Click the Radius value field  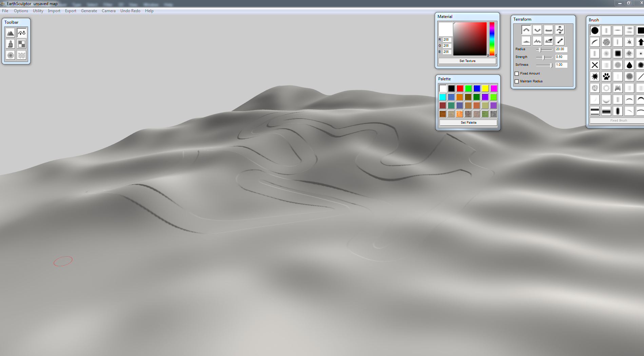pos(561,49)
